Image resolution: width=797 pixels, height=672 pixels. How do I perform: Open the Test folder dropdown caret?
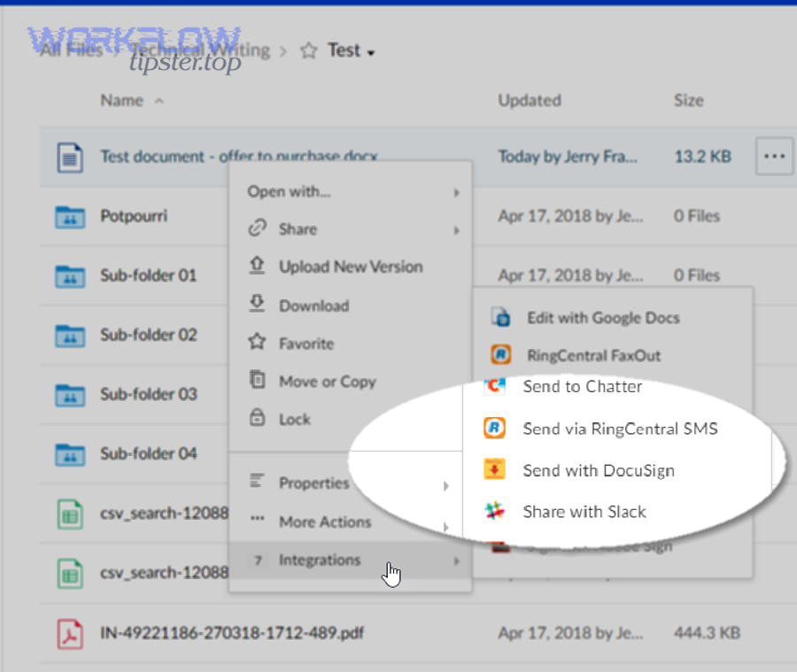pyautogui.click(x=371, y=53)
